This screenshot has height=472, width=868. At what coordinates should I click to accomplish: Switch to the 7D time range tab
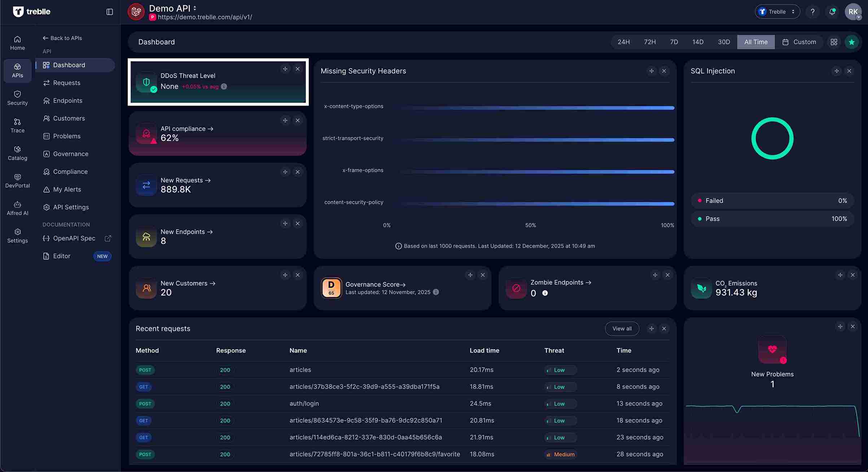tap(674, 42)
